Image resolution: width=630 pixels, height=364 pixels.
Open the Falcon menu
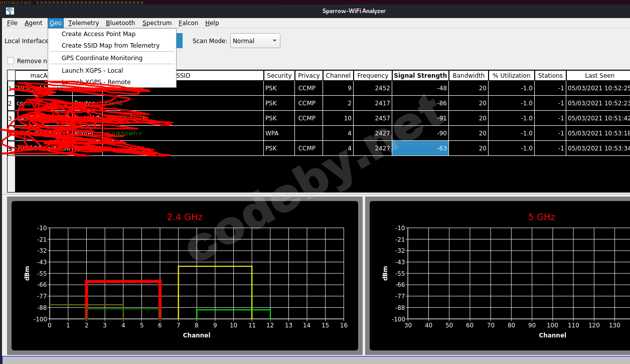coord(188,23)
